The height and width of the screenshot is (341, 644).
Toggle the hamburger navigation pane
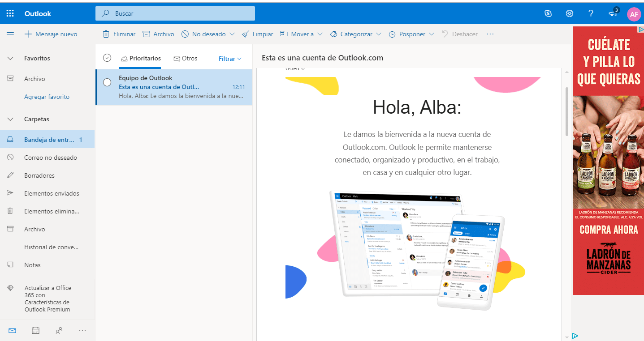point(10,34)
